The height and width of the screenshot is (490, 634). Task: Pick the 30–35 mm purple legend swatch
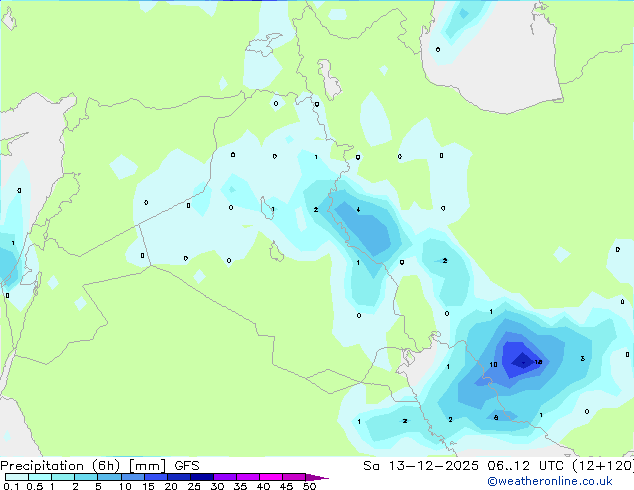coord(225,477)
